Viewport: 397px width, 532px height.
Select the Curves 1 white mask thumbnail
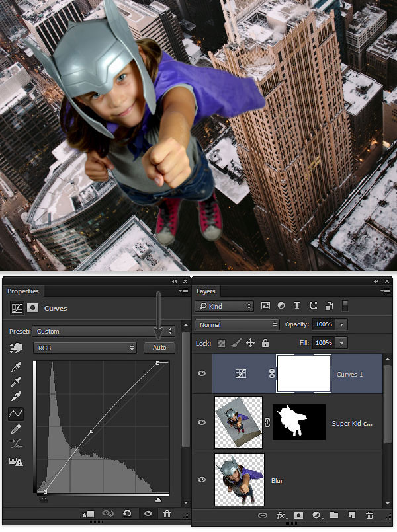pos(304,373)
